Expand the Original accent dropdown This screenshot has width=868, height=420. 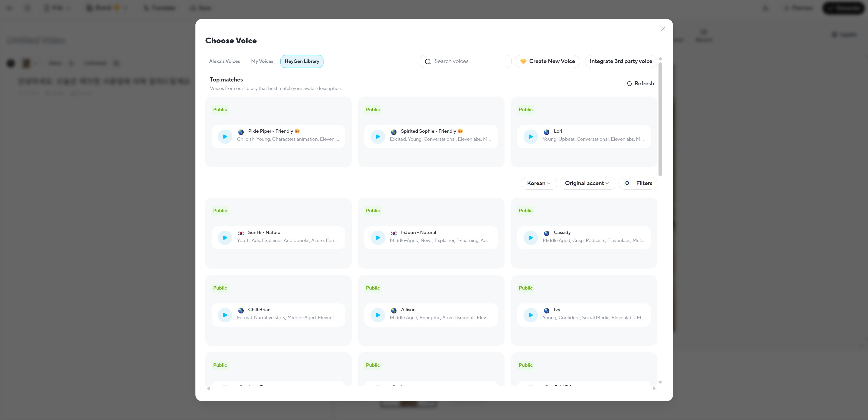pos(587,183)
